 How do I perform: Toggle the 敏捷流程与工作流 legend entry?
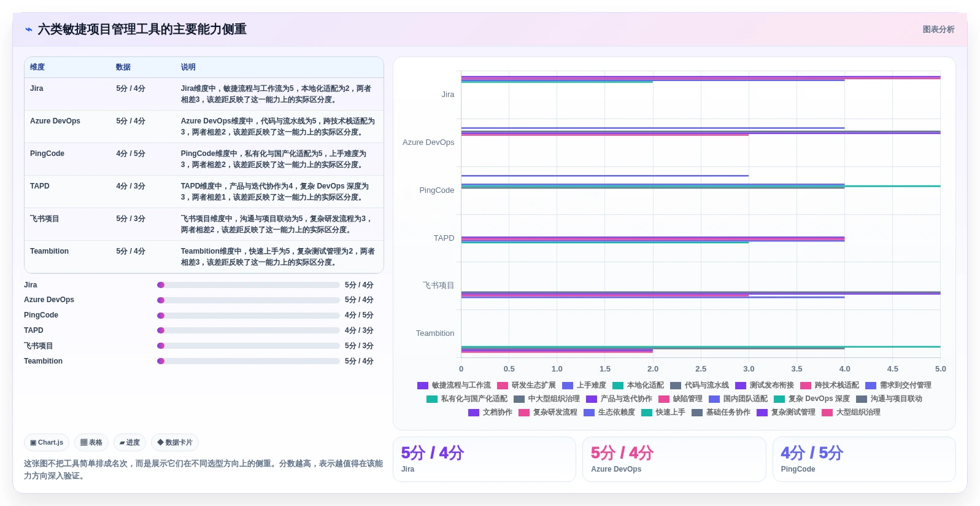[x=454, y=385]
